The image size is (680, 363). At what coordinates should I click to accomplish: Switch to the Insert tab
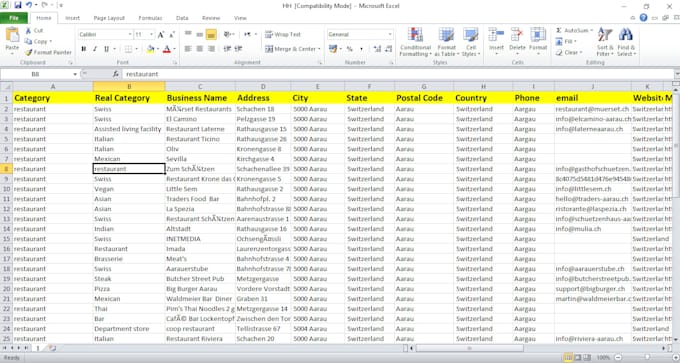[x=72, y=18]
